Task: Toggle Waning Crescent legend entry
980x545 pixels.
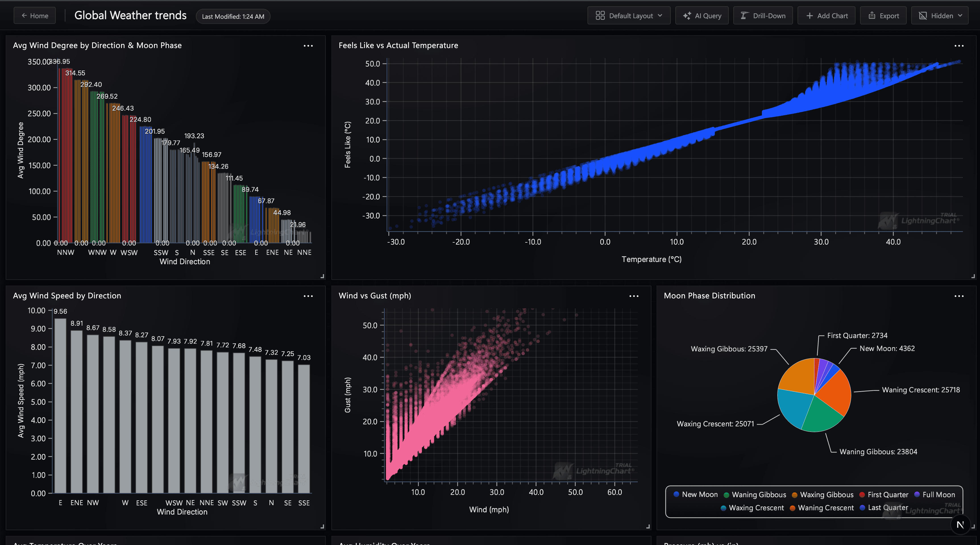Action: click(821, 508)
